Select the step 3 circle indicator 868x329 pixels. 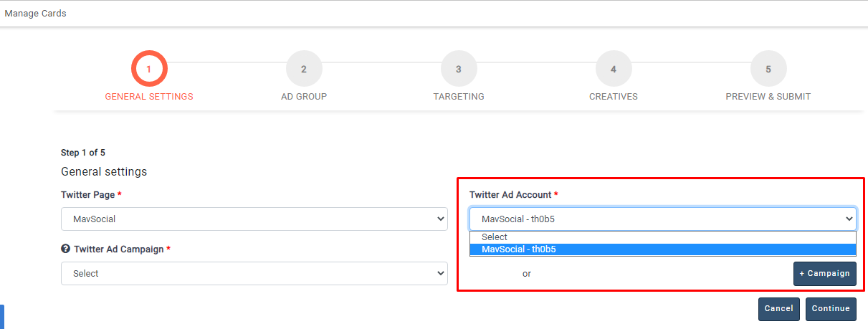point(459,70)
